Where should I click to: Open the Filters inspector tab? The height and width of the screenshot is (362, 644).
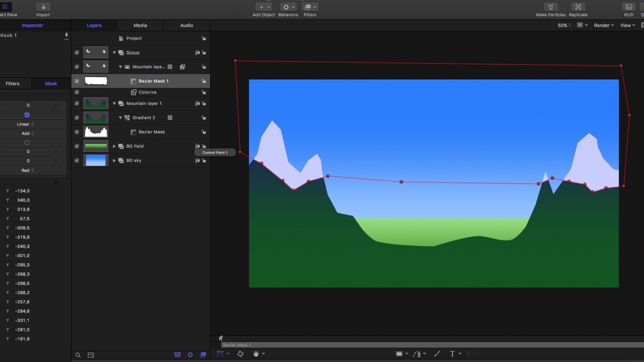point(13,83)
